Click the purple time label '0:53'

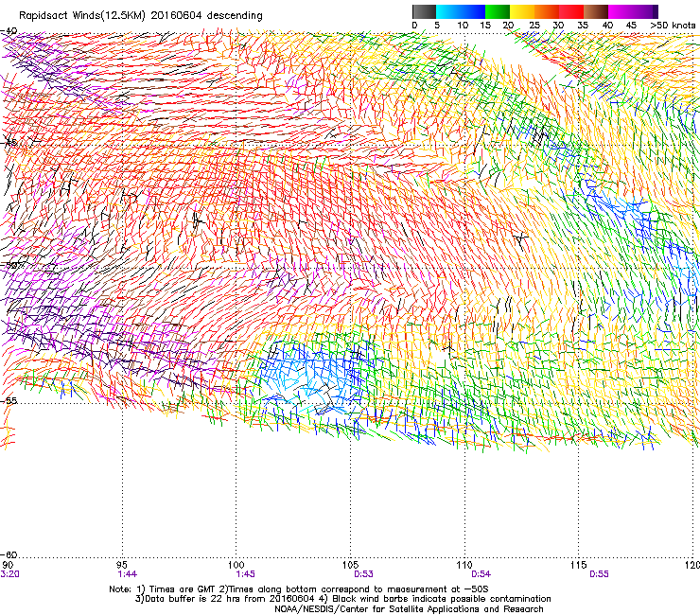pos(363,574)
